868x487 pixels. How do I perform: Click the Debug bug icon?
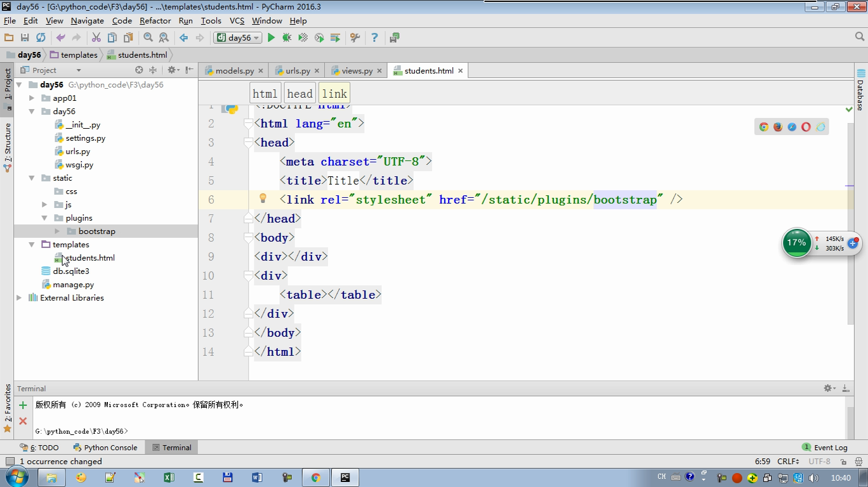[x=287, y=38]
